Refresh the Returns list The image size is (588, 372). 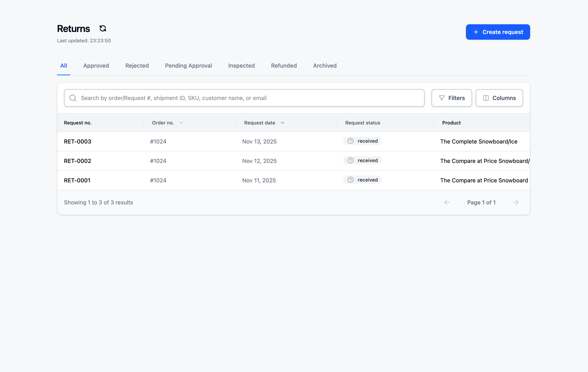pos(103,28)
